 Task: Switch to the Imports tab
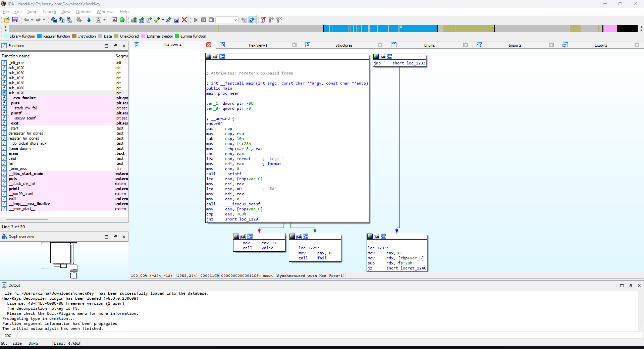pyautogui.click(x=515, y=45)
